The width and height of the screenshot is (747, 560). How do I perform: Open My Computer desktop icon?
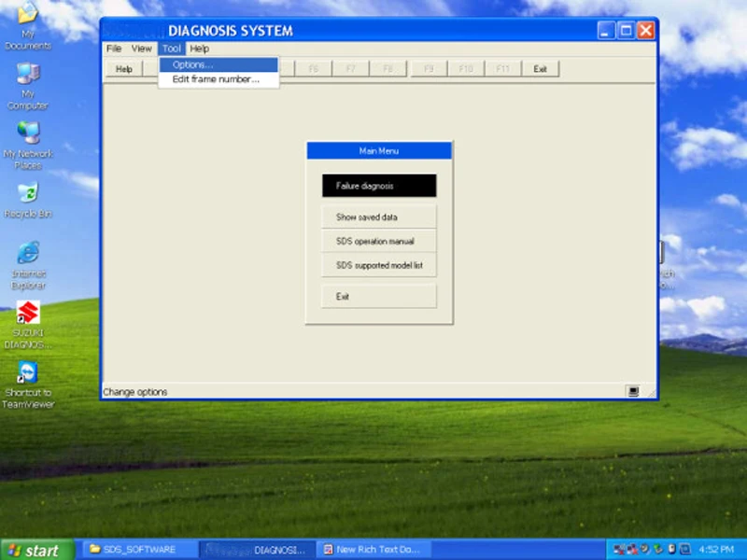click(28, 86)
